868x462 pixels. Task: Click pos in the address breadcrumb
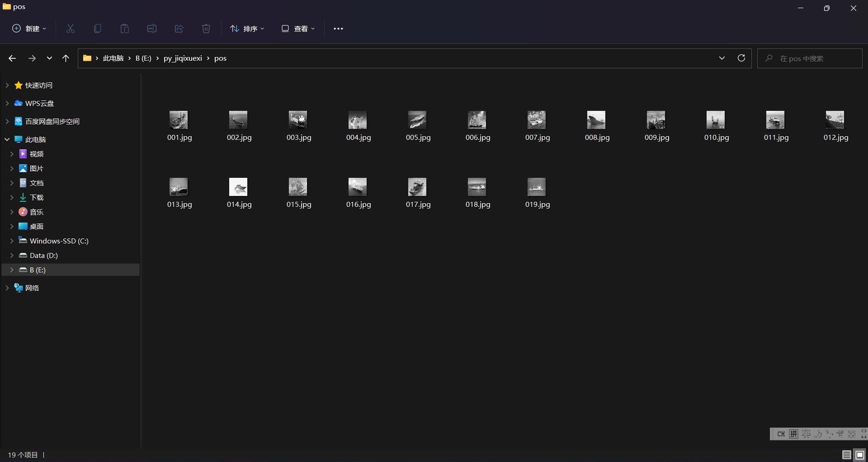tap(220, 58)
